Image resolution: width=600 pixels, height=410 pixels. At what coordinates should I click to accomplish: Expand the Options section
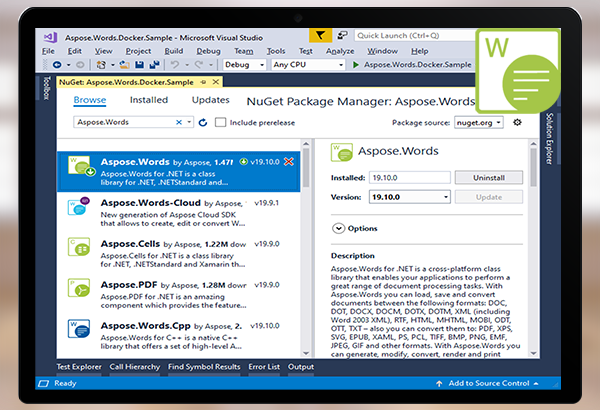pyautogui.click(x=338, y=229)
